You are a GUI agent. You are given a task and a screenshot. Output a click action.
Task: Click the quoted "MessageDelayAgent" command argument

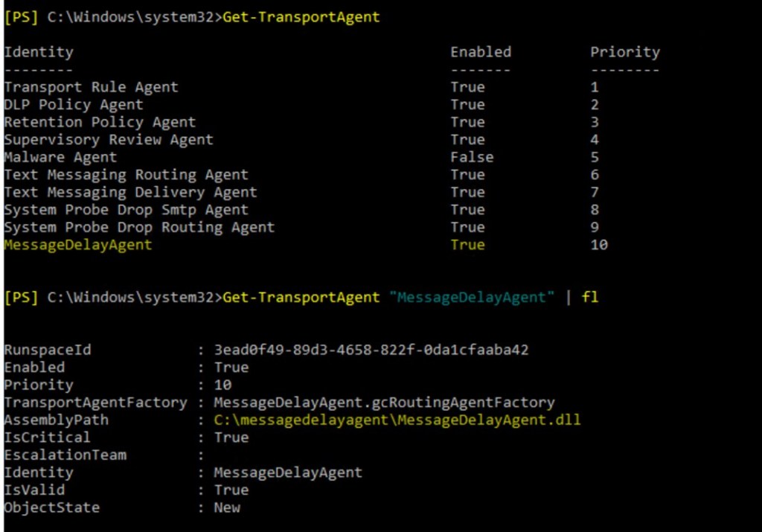point(472,298)
